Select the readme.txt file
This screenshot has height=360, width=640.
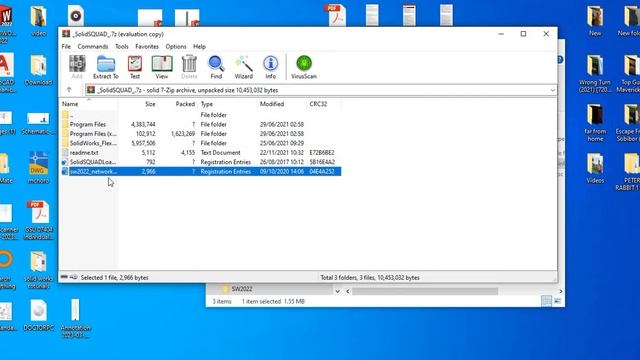201,153
